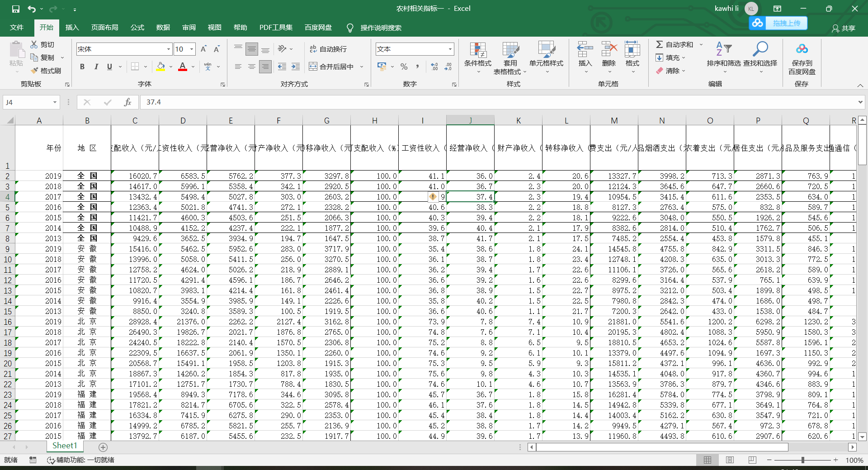Toggle Italic formatting
The image size is (868, 470).
click(x=96, y=66)
